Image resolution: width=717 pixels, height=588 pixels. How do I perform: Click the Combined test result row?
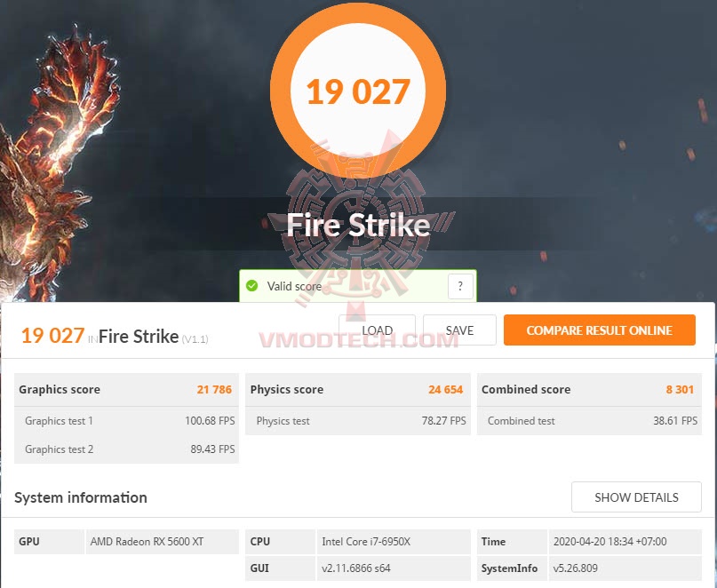pyautogui.click(x=589, y=421)
